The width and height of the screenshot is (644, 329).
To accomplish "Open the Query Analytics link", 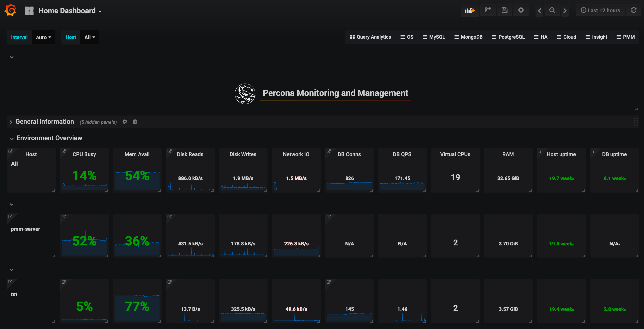I will point(370,37).
